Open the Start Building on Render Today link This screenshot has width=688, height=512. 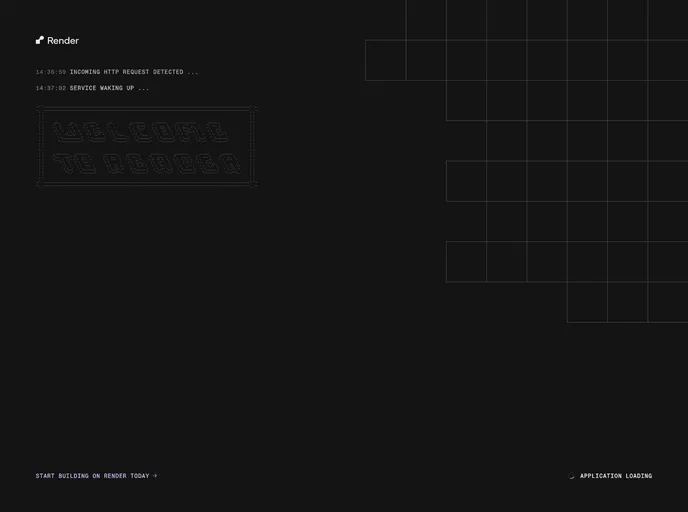pos(92,476)
